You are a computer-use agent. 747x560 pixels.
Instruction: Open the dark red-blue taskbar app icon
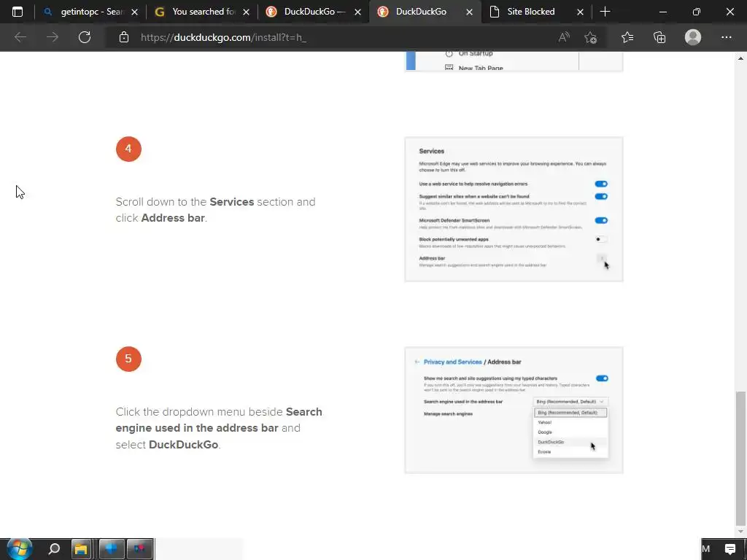(x=139, y=549)
